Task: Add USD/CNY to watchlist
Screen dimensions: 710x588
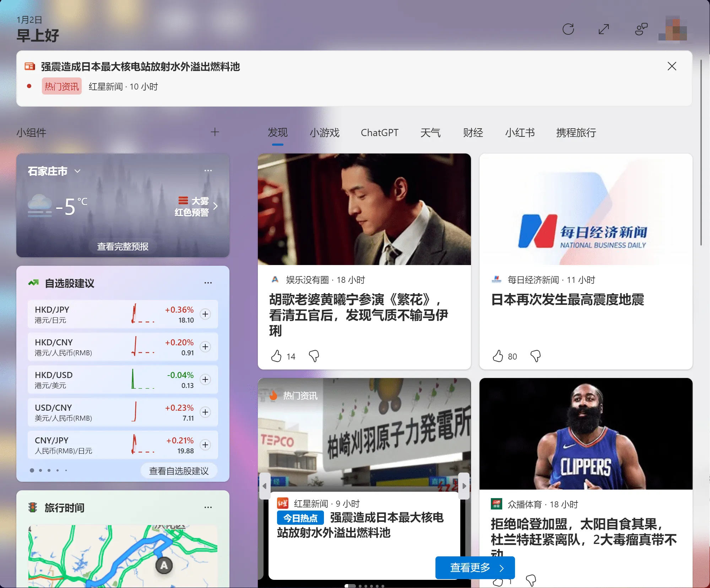Action: coord(205,412)
